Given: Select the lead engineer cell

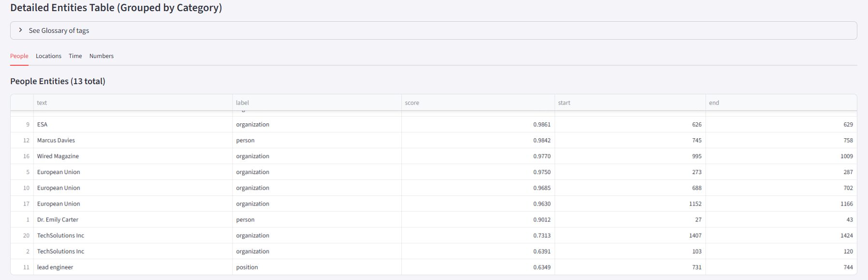Looking at the screenshot, I should click(133, 267).
